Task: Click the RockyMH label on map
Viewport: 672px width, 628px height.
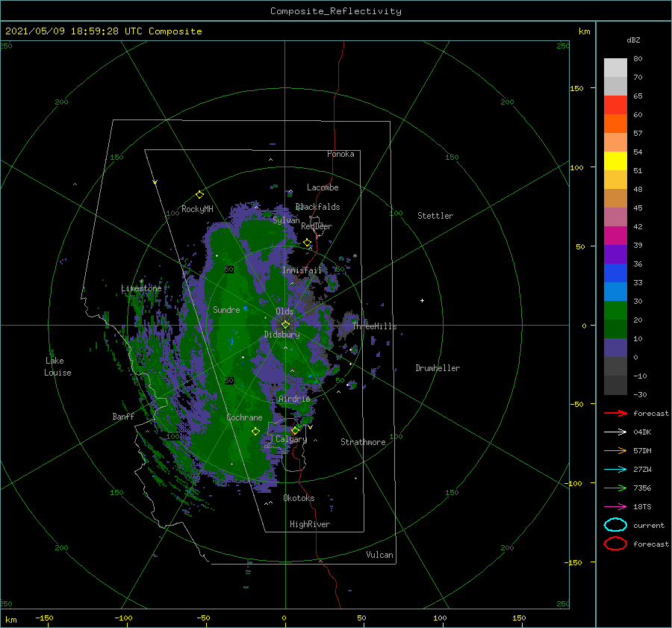Action: (x=197, y=209)
